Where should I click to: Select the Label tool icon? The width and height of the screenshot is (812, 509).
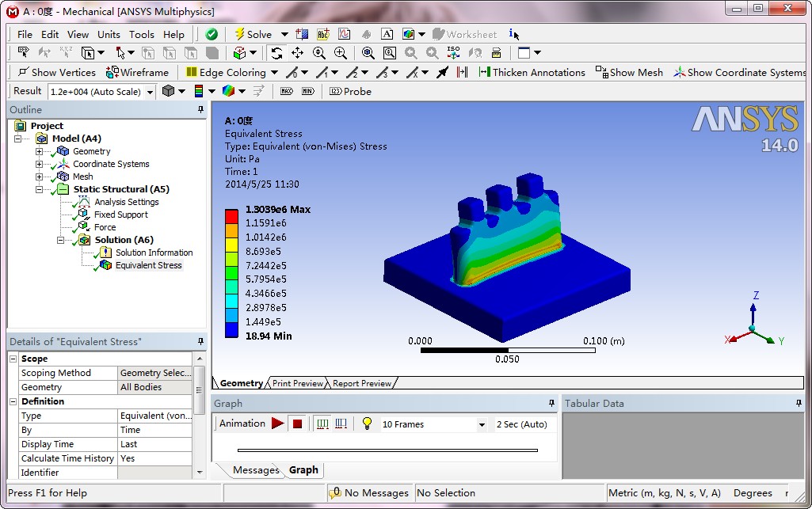[x=23, y=53]
